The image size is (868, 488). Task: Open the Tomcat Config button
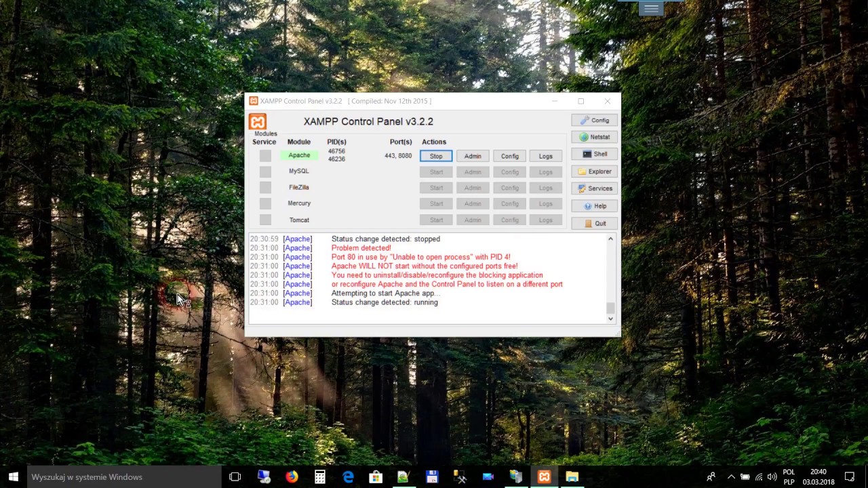(x=509, y=220)
